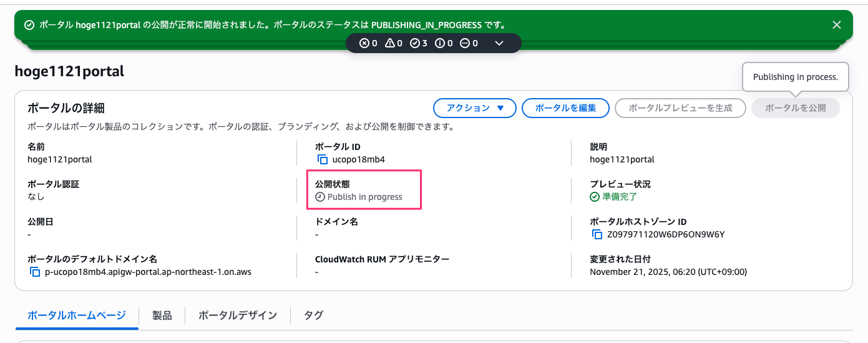Click the ポータルプレビューを生成 button
The width and height of the screenshot is (868, 343).
pos(680,108)
